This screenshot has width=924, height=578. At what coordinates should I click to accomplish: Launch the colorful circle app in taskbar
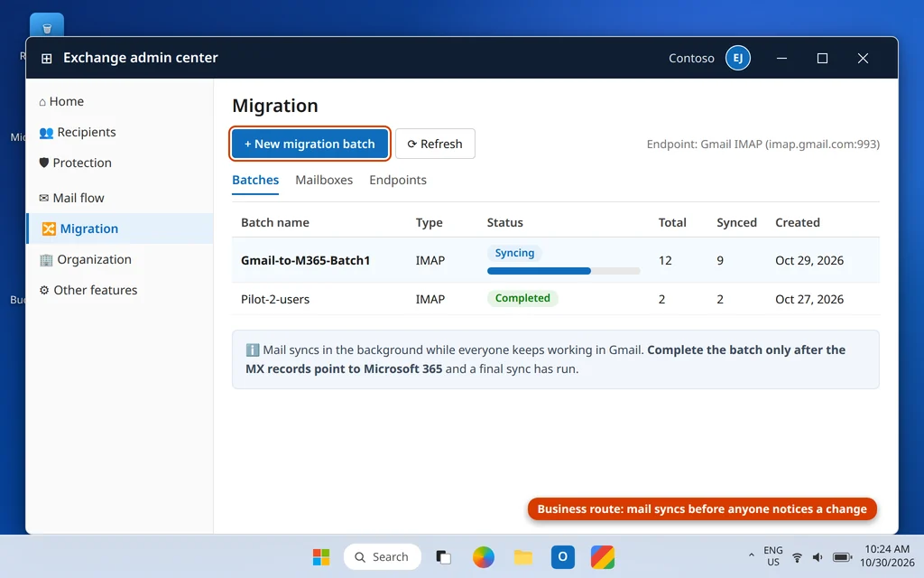coord(484,556)
